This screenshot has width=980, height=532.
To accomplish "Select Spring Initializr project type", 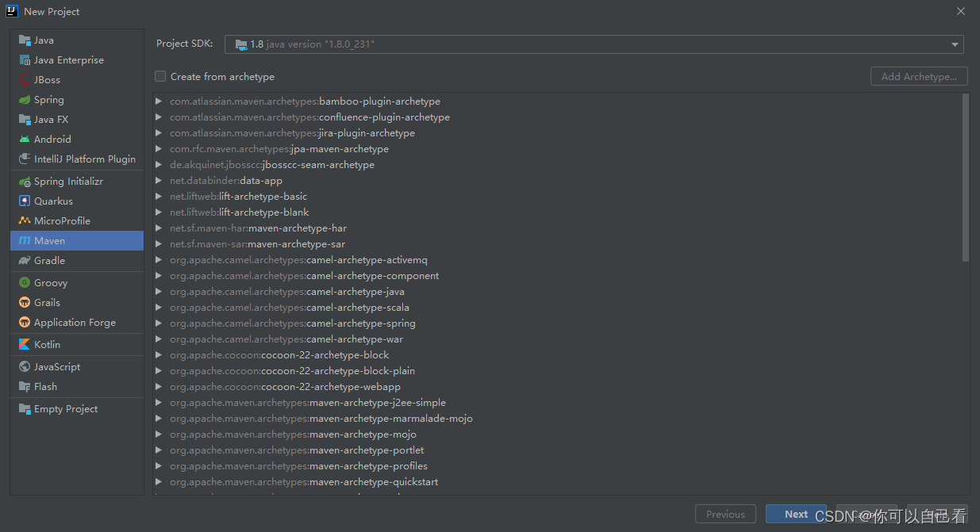I will click(x=77, y=182).
